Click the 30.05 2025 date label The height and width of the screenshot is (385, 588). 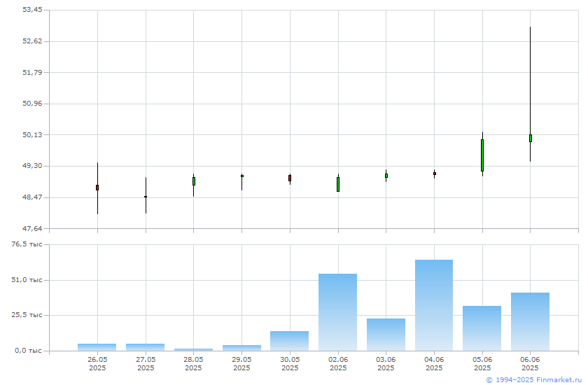[290, 363]
